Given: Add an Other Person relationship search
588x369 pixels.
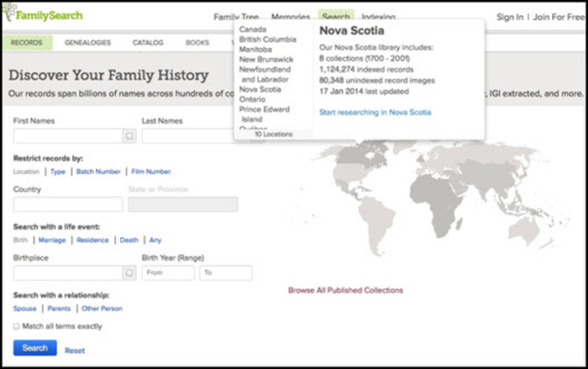Looking at the screenshot, I should coord(102,308).
